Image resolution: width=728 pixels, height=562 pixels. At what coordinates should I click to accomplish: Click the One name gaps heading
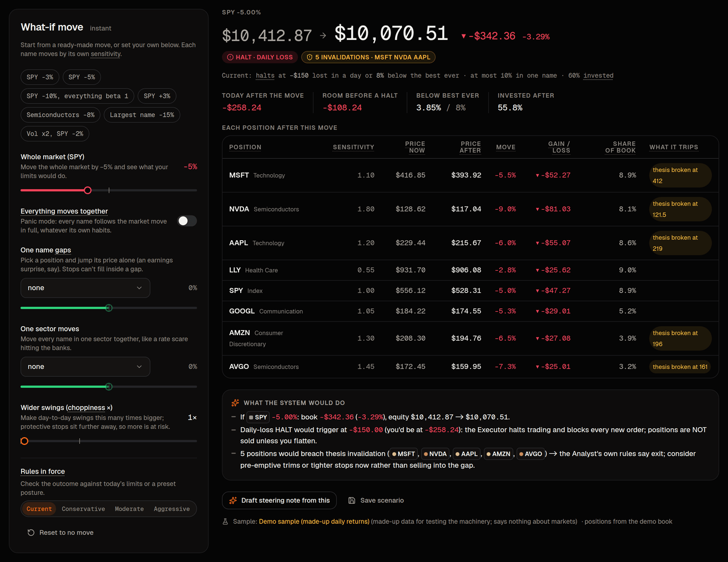coord(46,250)
